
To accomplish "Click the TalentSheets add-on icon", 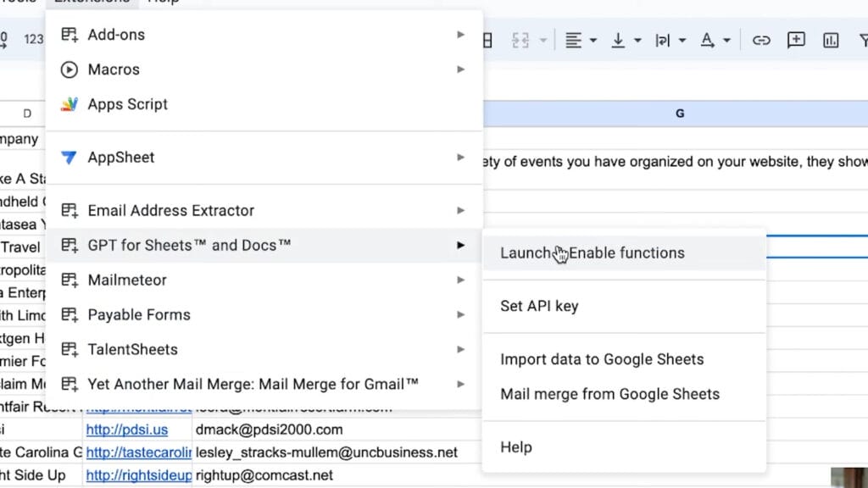I will point(70,350).
